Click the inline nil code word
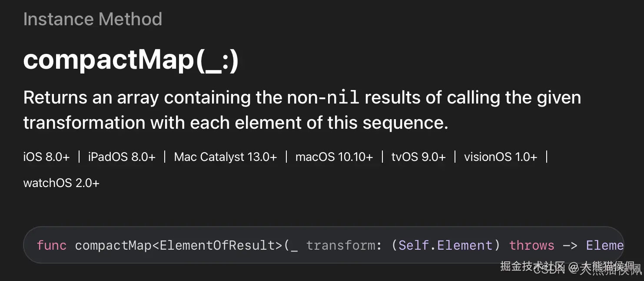644x281 pixels. [343, 98]
